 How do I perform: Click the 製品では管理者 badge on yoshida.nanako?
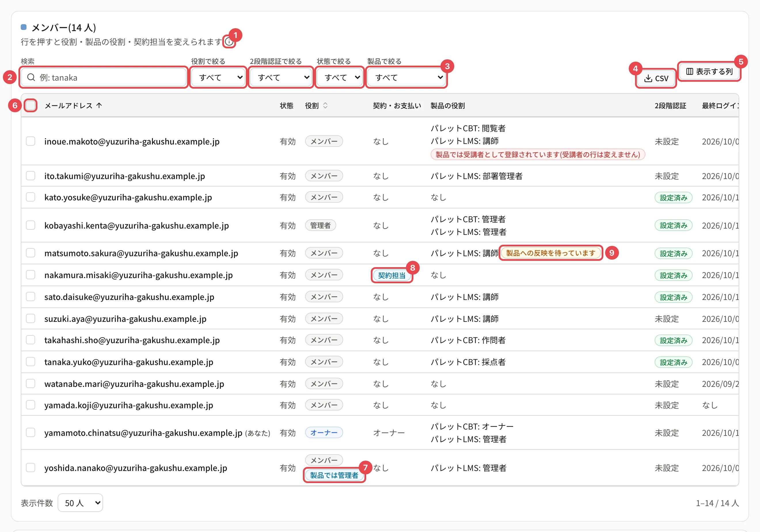point(334,475)
